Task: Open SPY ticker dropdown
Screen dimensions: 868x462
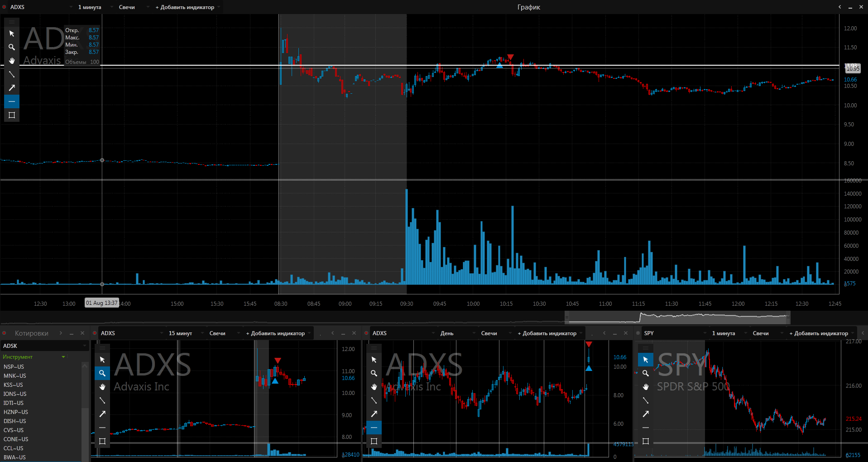Action: pyautogui.click(x=675, y=333)
